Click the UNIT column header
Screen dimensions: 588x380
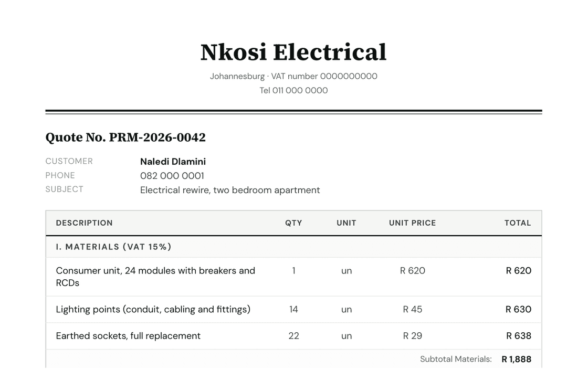[346, 223]
